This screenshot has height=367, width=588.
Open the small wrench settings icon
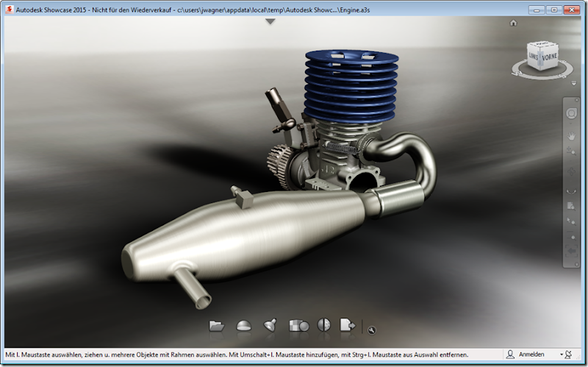point(372,330)
